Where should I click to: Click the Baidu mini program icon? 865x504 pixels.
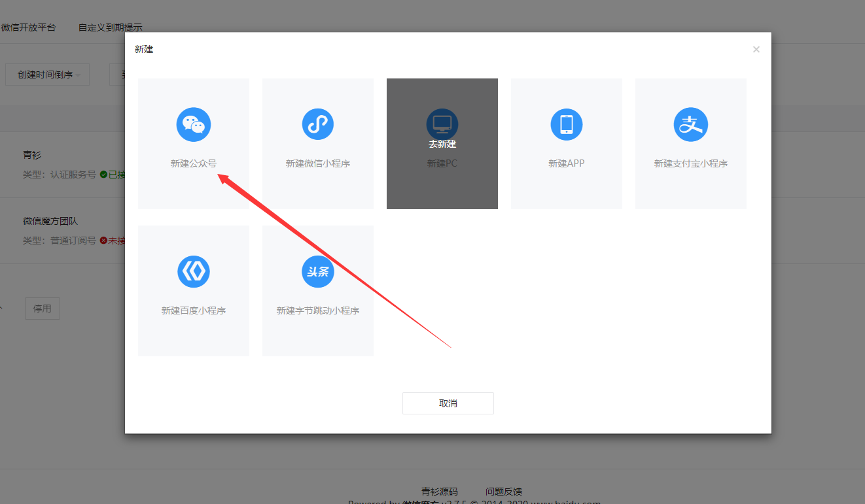click(x=194, y=271)
